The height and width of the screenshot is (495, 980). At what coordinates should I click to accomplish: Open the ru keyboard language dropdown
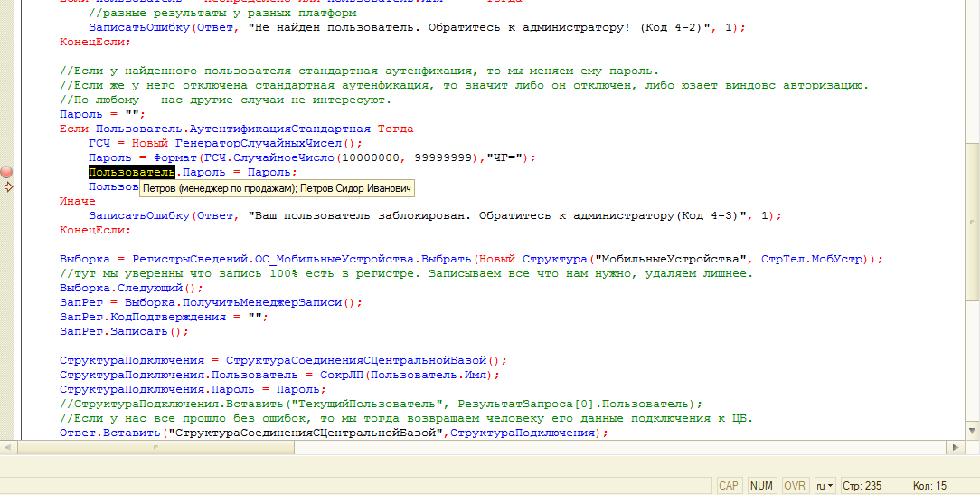tap(825, 486)
